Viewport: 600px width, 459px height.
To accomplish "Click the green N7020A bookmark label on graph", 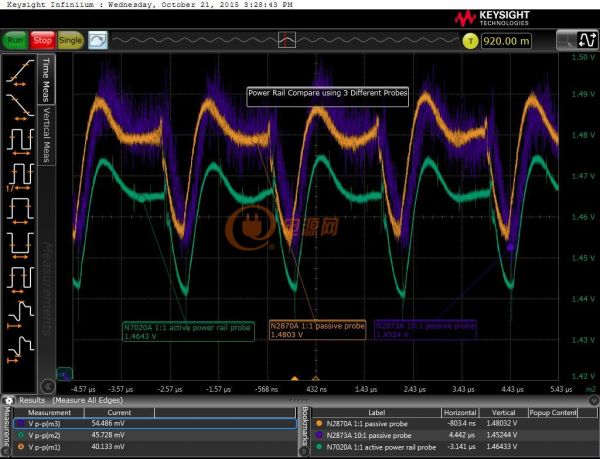I will (x=188, y=331).
